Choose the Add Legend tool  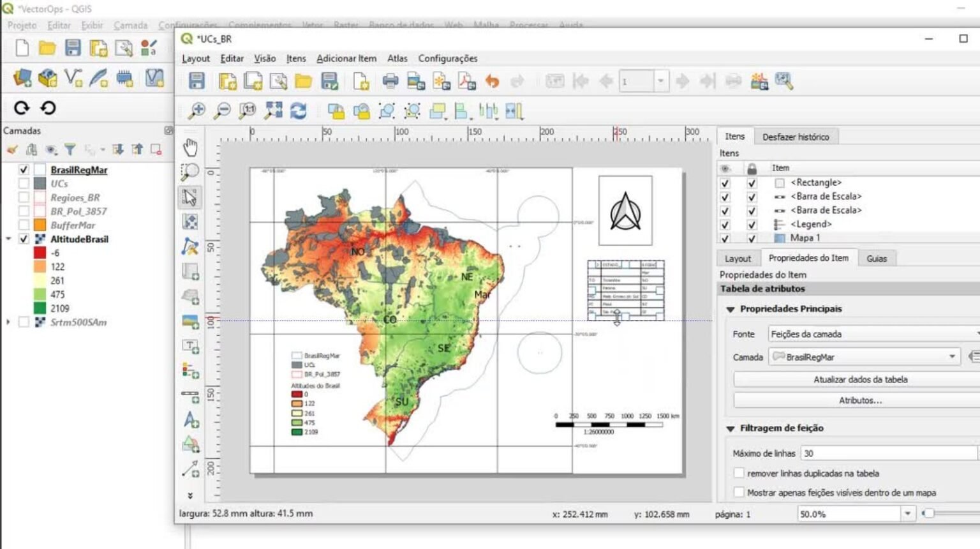click(x=190, y=370)
